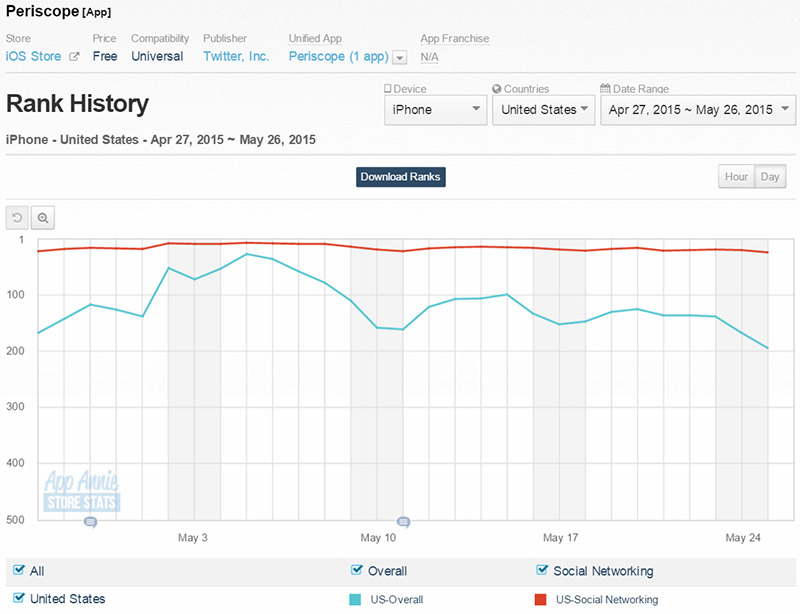The width and height of the screenshot is (800, 614).
Task: Click the US-Overall legend label
Action: (x=397, y=600)
